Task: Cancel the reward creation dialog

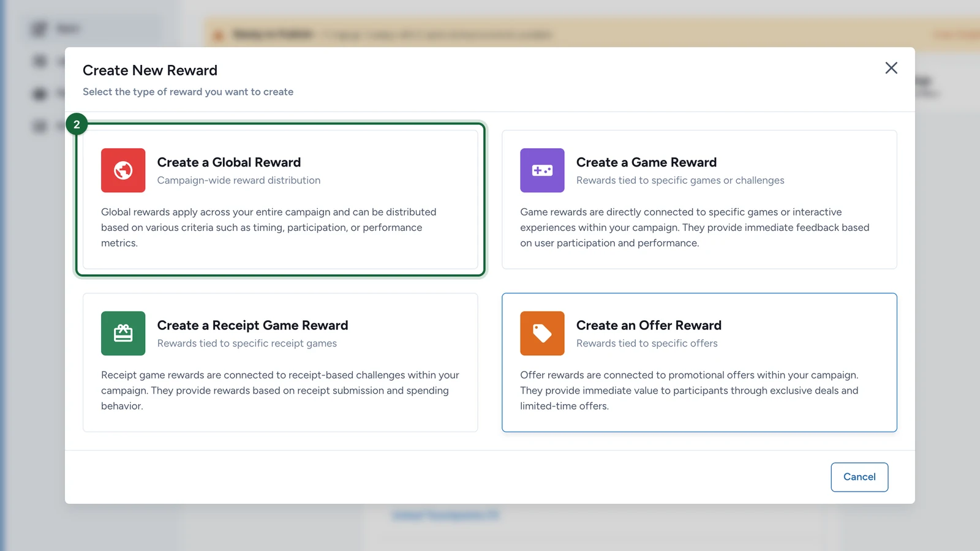Action: (859, 477)
